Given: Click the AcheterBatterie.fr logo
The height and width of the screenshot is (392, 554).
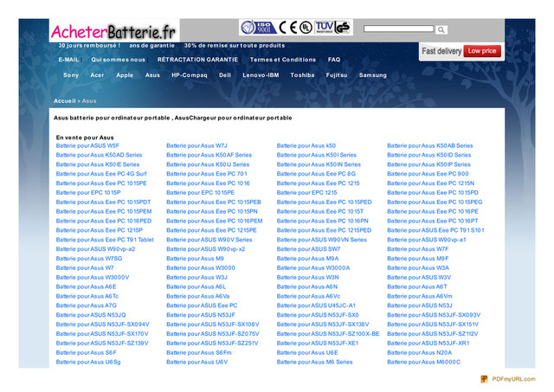Looking at the screenshot, I should 113,31.
